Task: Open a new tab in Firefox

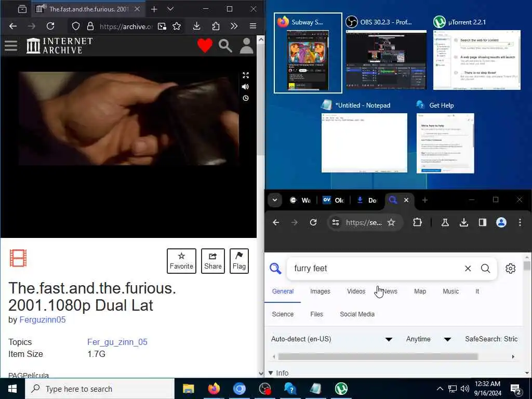Action: 154,9
